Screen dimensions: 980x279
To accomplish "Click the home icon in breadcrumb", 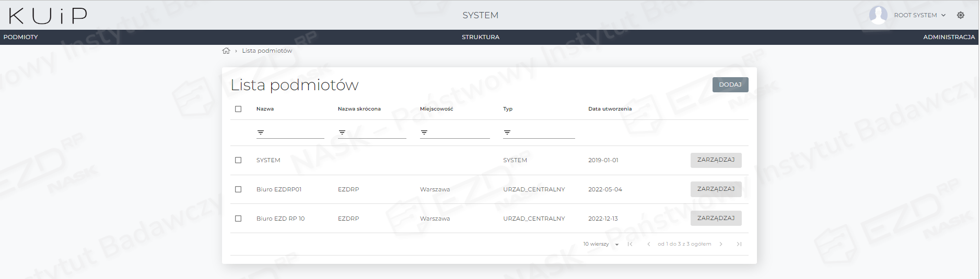I will (226, 51).
